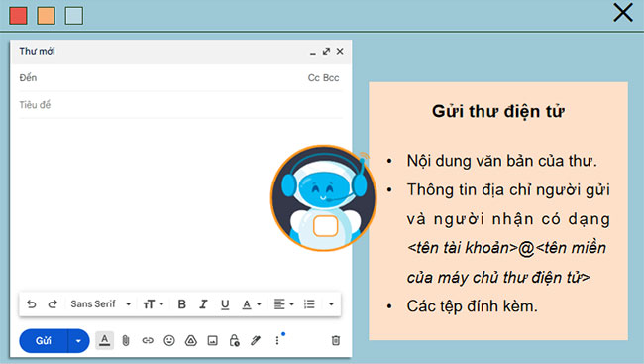This screenshot has height=364, width=644.
Task: Expand compose window to full screen
Action: coord(326,51)
